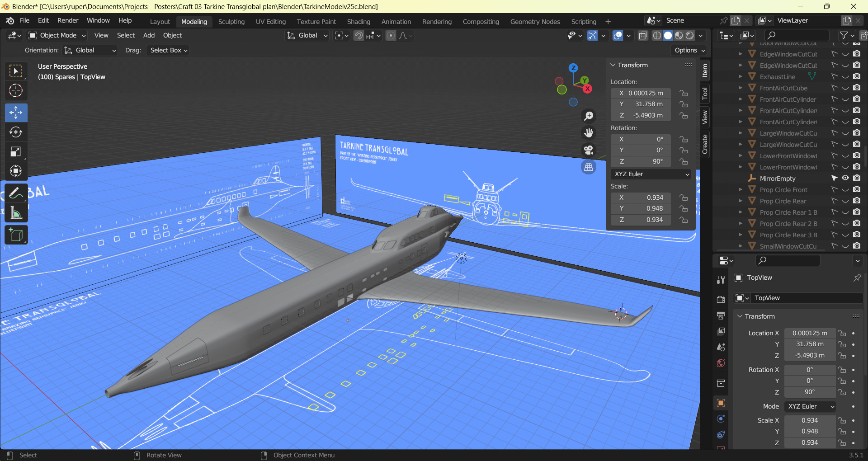The height and width of the screenshot is (461, 868).
Task: Switch perspective/orthographic grid icon
Action: [x=589, y=167]
